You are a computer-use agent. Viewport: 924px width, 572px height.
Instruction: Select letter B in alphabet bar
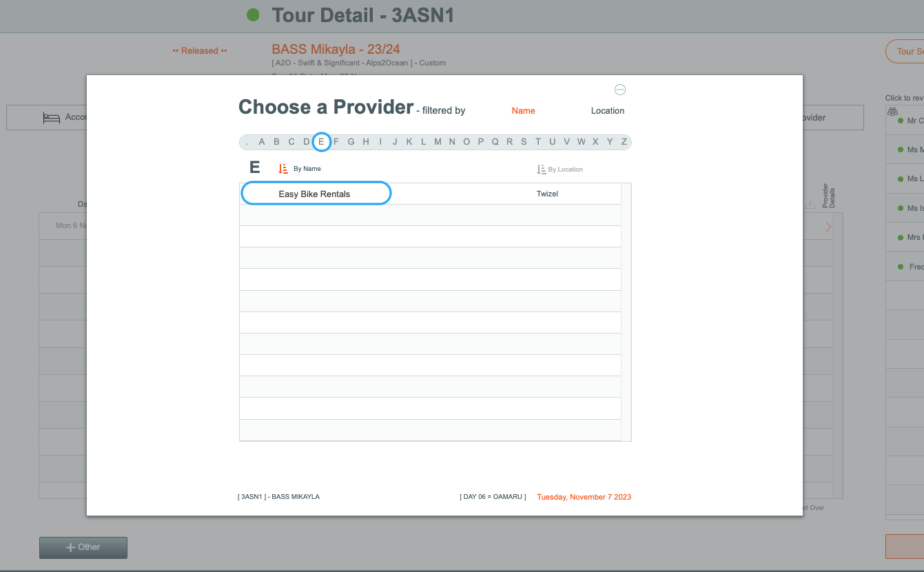pos(276,142)
